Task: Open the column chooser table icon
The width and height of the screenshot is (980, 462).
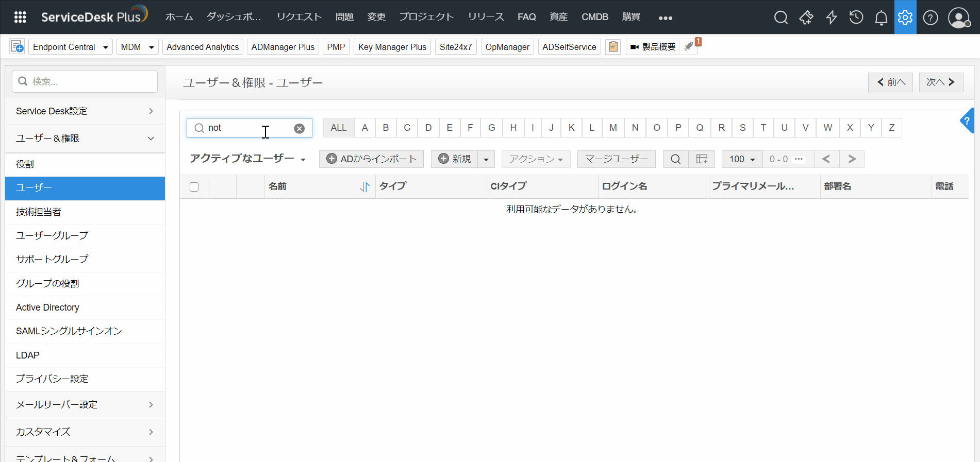Action: 702,159
